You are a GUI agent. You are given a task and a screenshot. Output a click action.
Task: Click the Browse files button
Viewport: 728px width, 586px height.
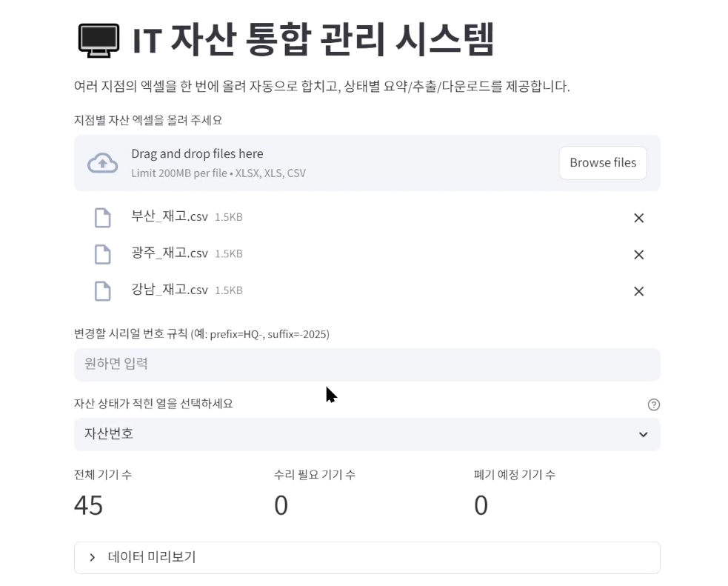[602, 162]
